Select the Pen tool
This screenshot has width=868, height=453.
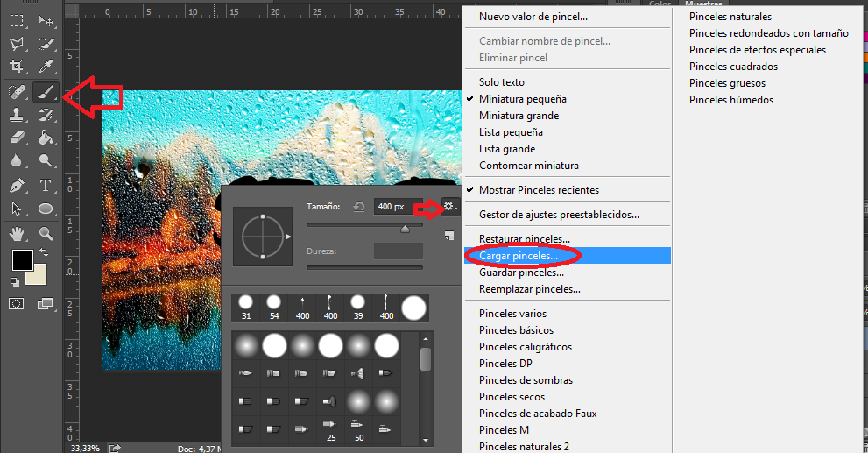click(x=17, y=185)
